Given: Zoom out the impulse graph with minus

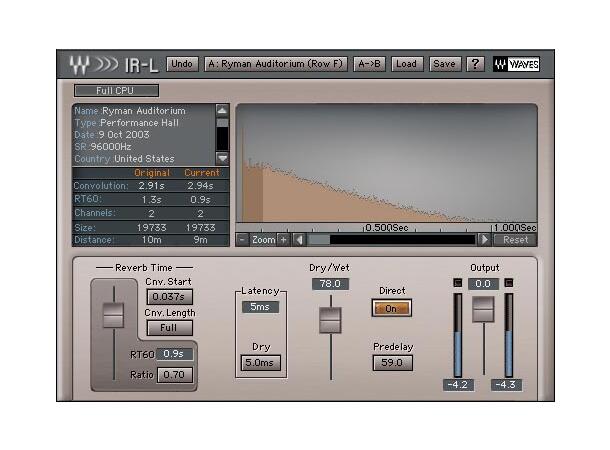Looking at the screenshot, I should [242, 240].
